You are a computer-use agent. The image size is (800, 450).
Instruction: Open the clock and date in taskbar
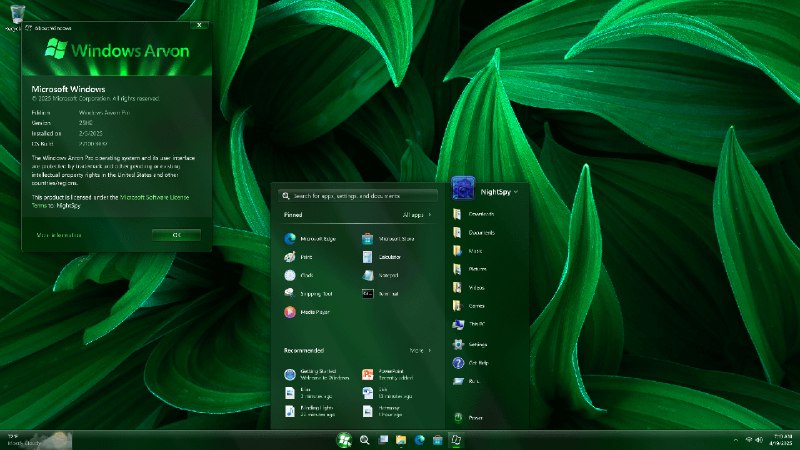tap(782, 440)
